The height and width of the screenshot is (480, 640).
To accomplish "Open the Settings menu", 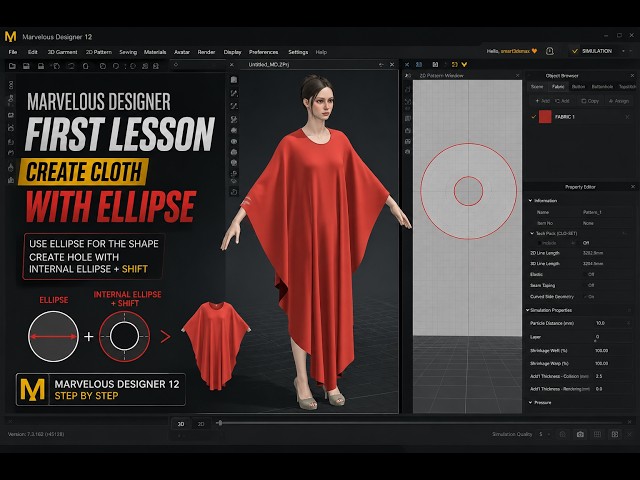I will tap(298, 52).
